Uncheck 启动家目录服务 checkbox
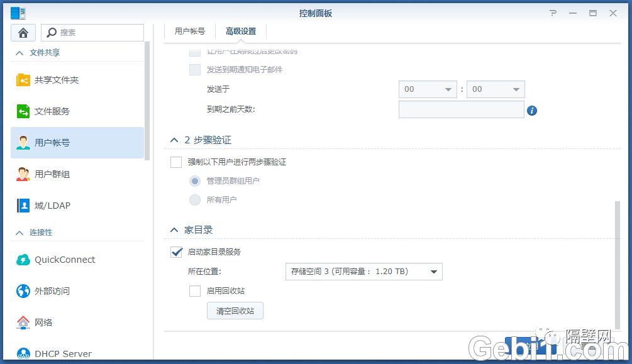632x364 pixels. [176, 252]
